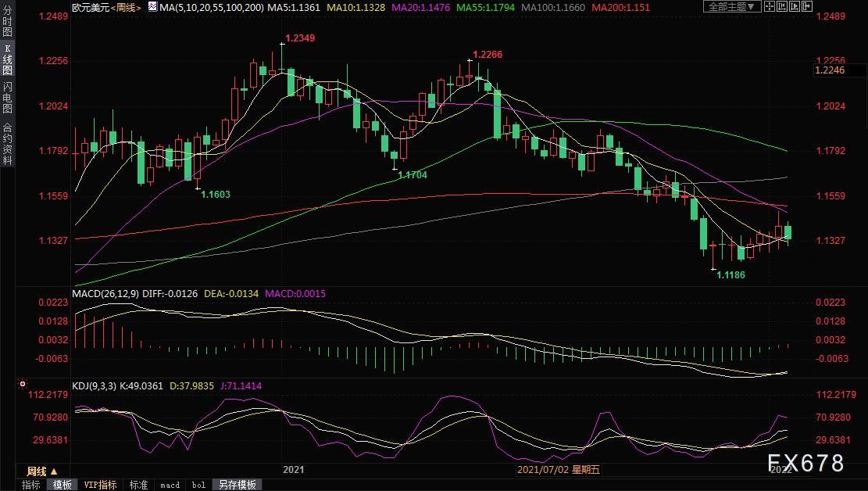Click the 1.1603 low price marker
The image size is (868, 491).
pyautogui.click(x=216, y=195)
